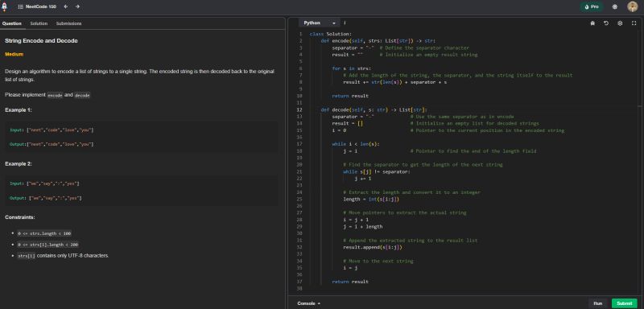The width and height of the screenshot is (644, 309).
Task: Select the Question tab
Action: click(x=12, y=23)
